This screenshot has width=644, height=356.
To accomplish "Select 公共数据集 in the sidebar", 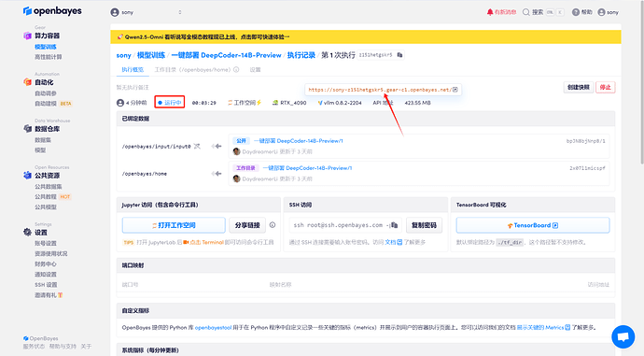I will [48, 187].
